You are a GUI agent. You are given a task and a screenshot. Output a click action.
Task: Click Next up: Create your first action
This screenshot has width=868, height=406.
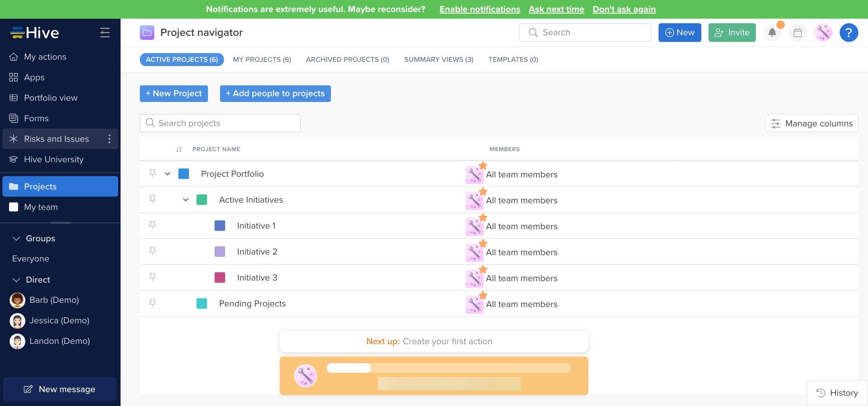[434, 341]
